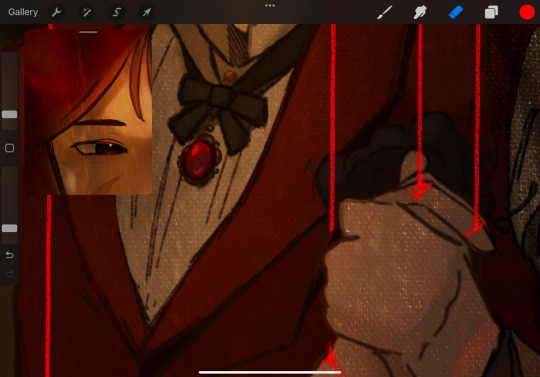Viewport: 540px width, 377px height.
Task: Tap the home indicator bar at bottom
Action: (x=270, y=372)
